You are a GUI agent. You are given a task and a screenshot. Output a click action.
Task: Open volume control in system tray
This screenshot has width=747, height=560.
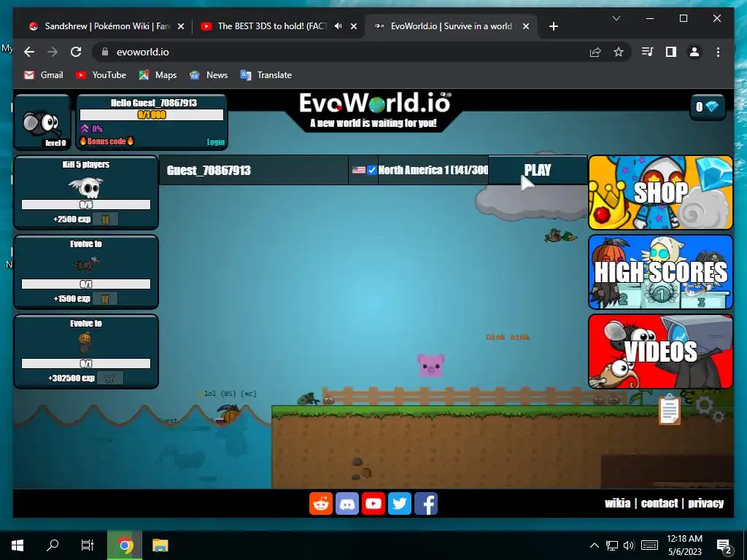(629, 545)
